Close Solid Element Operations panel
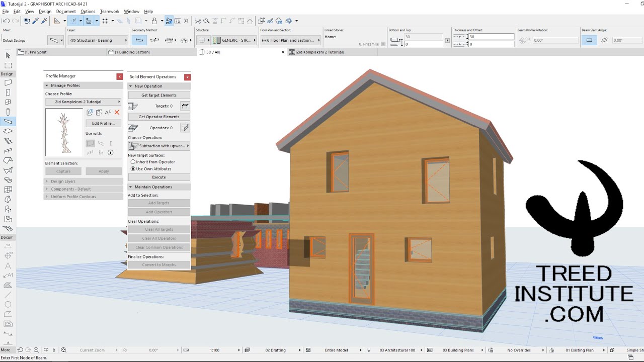Viewport: 644px width, 362px height. pos(187,77)
